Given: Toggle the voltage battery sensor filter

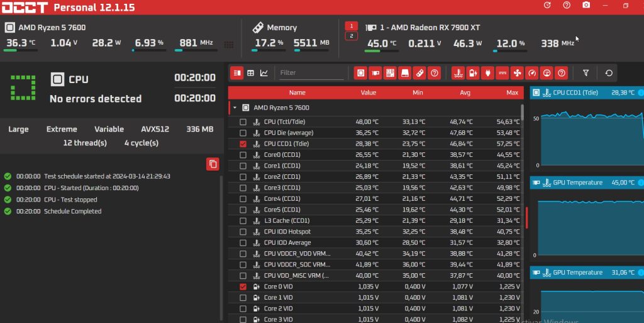Looking at the screenshot, I should coord(473,73).
